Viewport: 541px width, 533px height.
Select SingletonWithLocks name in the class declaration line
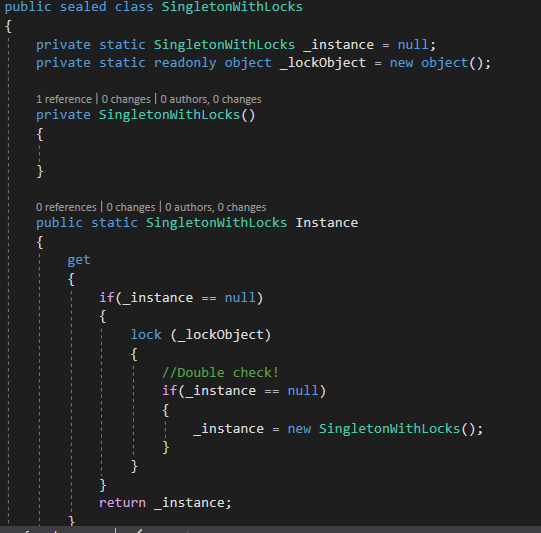[x=232, y=7]
